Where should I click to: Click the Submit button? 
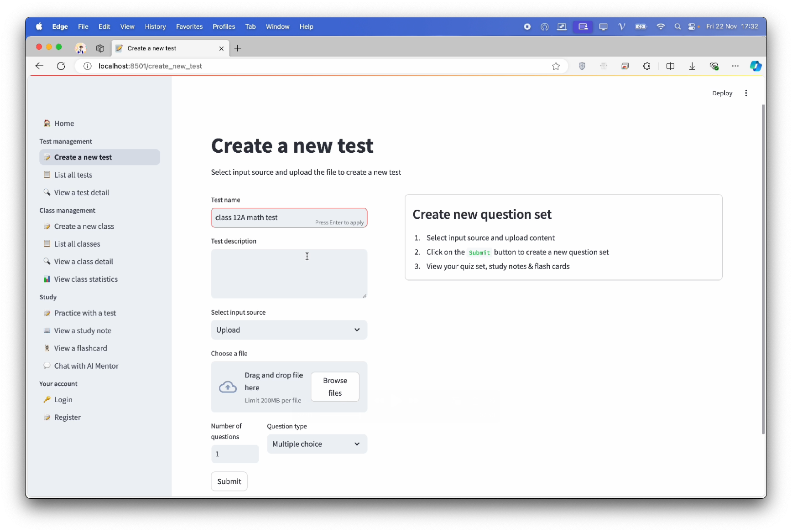[229, 481]
